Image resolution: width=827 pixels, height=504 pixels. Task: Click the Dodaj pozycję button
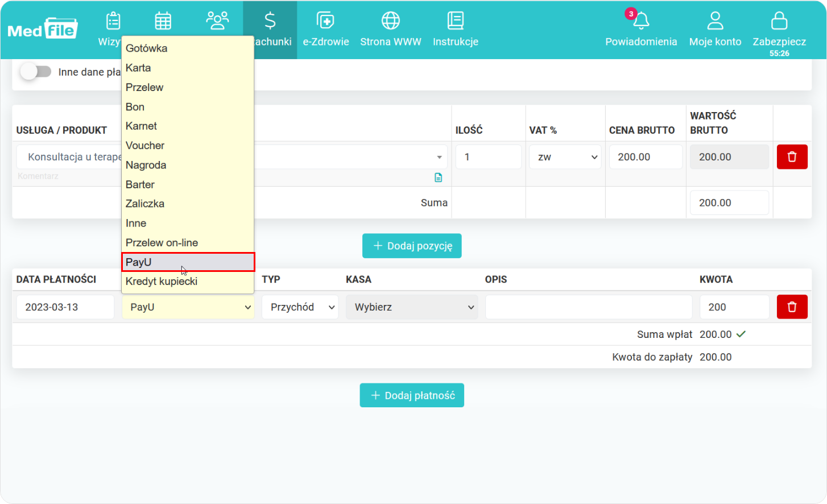412,246
